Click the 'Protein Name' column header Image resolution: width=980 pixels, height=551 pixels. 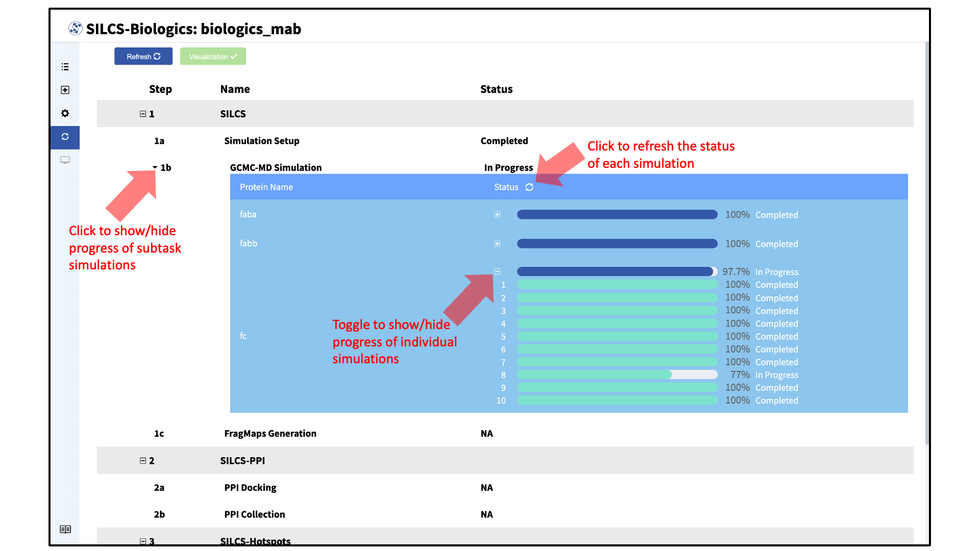pos(266,187)
